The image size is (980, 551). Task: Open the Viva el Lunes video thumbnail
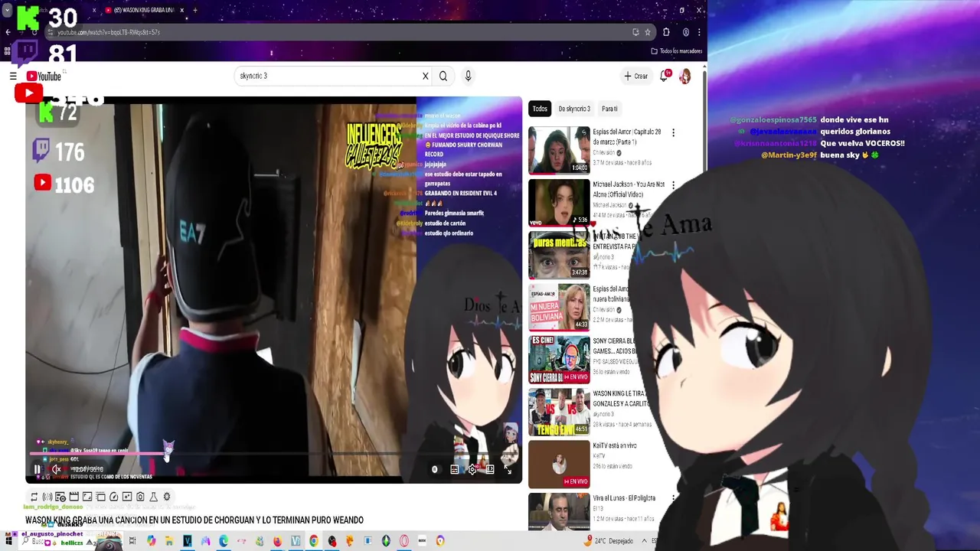[559, 511]
